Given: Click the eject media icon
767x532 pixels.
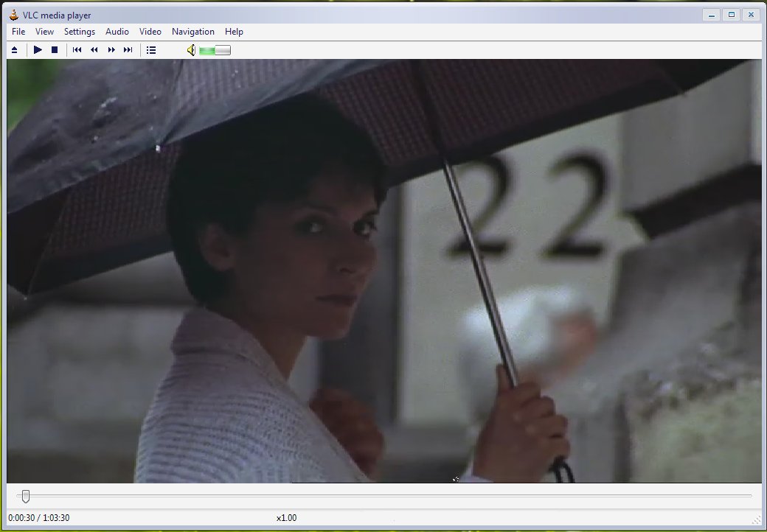Looking at the screenshot, I should tap(14, 50).
